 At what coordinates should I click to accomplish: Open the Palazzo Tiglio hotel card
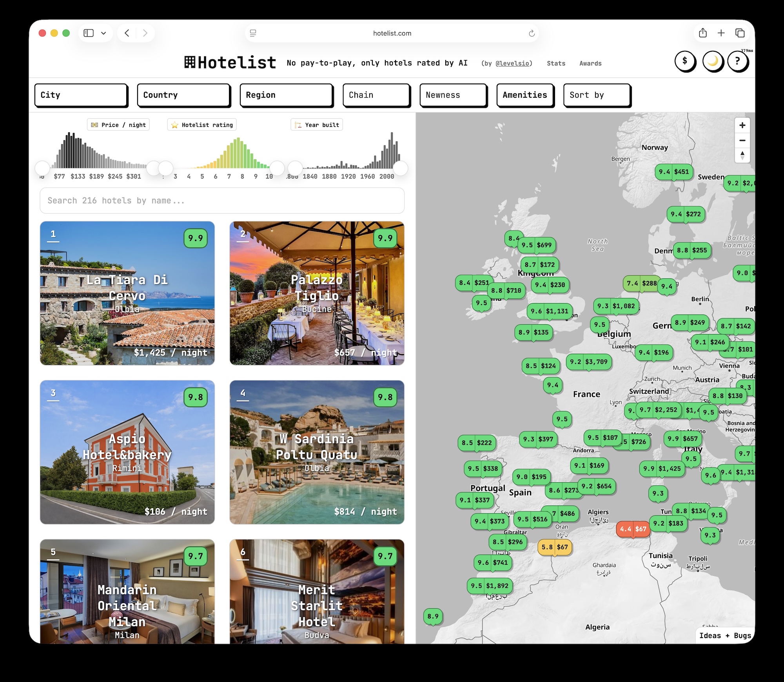(x=317, y=293)
